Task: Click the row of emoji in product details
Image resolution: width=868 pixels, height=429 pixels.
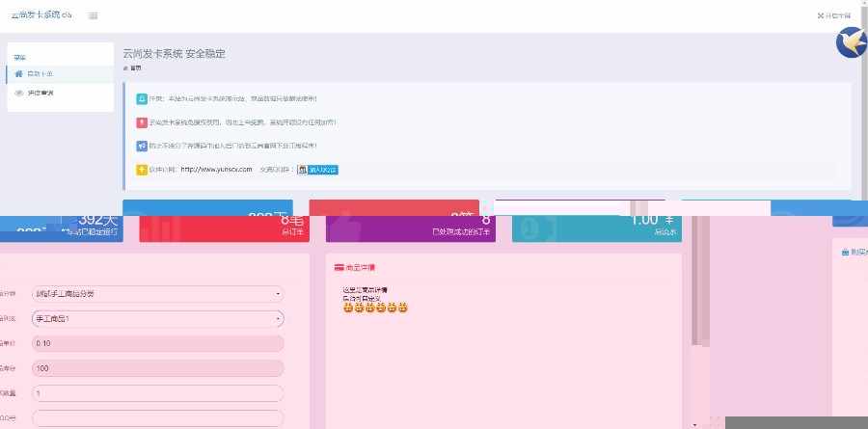Action: pyautogui.click(x=375, y=308)
